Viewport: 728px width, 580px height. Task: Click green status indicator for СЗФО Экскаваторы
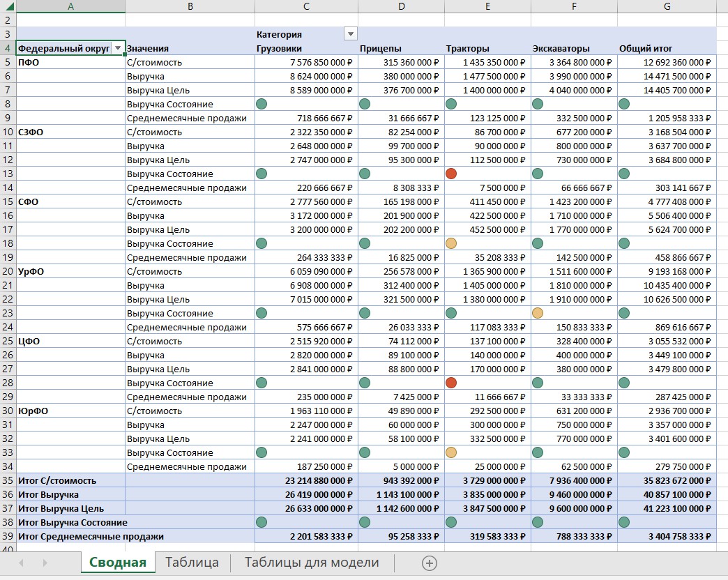click(x=538, y=174)
